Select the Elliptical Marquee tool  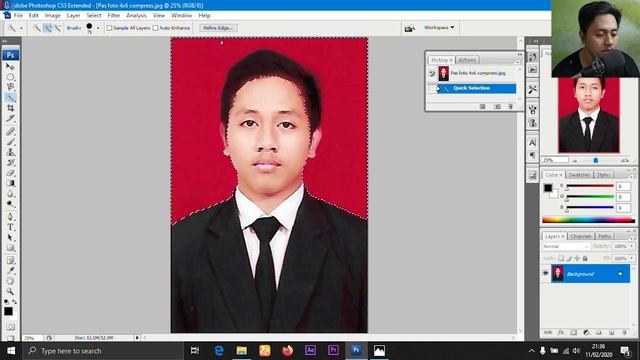coord(10,77)
